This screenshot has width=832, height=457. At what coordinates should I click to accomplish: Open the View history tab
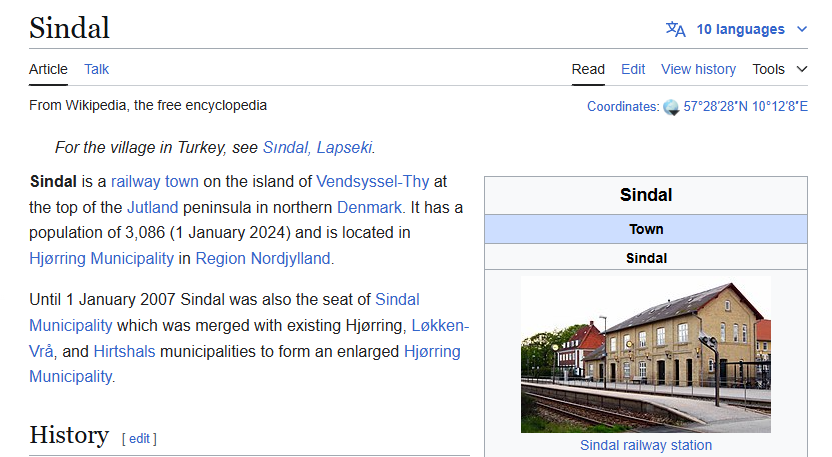click(698, 69)
